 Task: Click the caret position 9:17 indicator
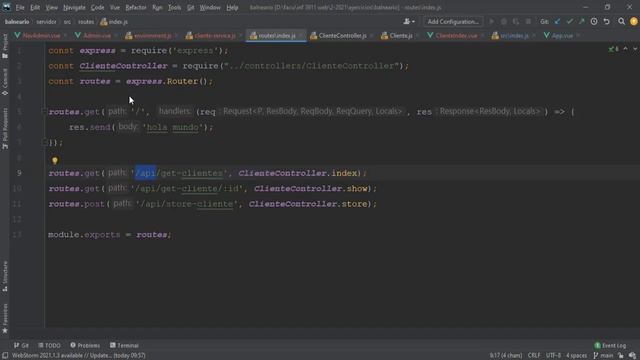[x=506, y=356]
